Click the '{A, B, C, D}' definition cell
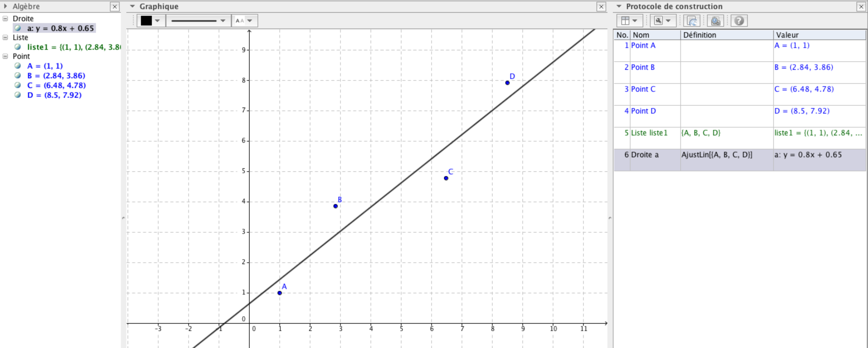The image size is (868, 348). [x=727, y=138]
